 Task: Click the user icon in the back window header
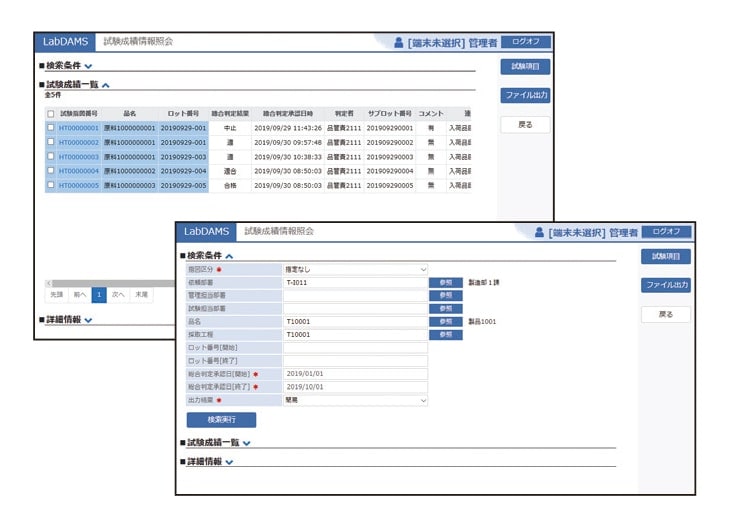click(398, 43)
